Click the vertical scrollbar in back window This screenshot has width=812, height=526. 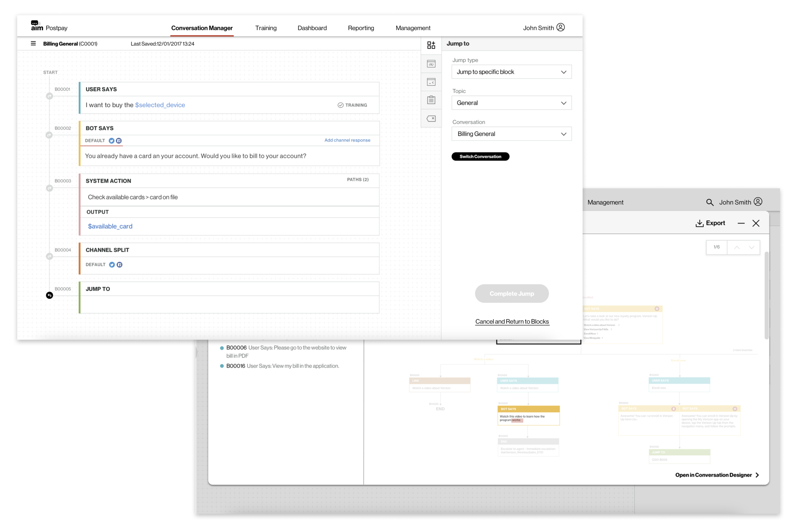(766, 296)
